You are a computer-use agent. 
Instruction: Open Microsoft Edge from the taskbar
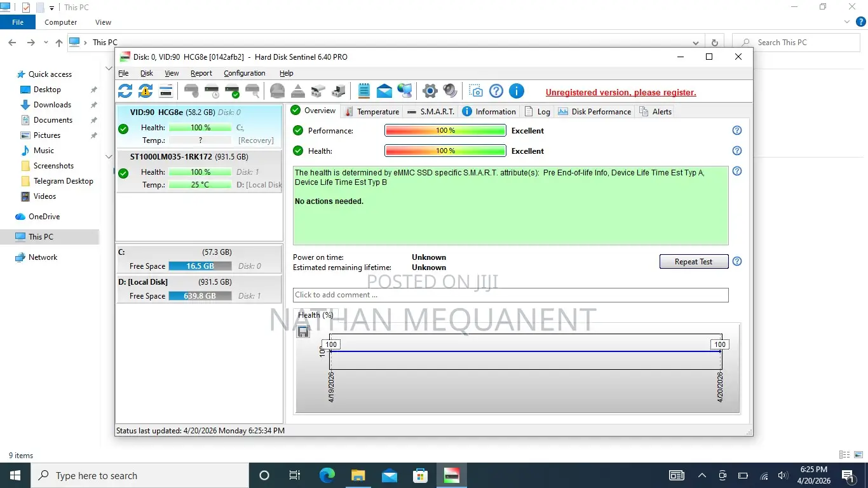point(327,475)
